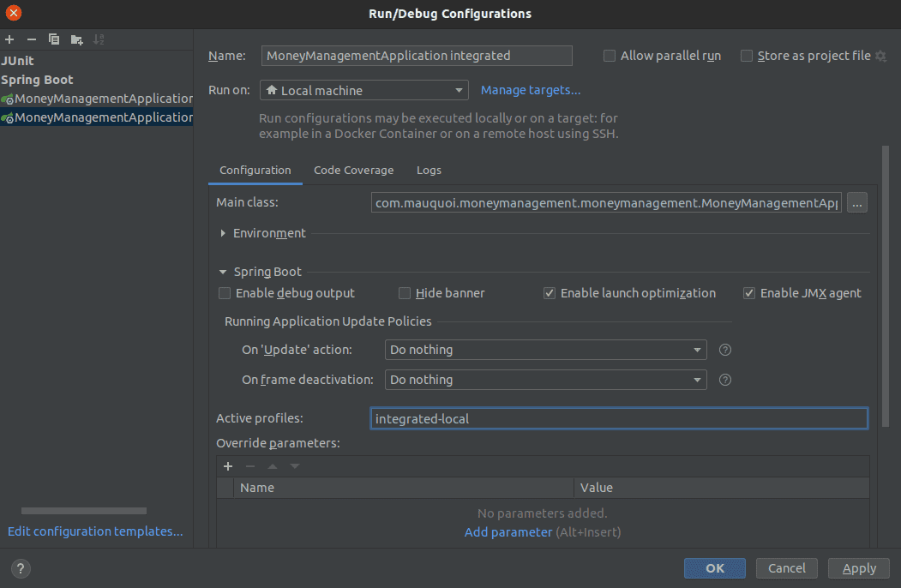Focus the Active profiles field

point(619,418)
